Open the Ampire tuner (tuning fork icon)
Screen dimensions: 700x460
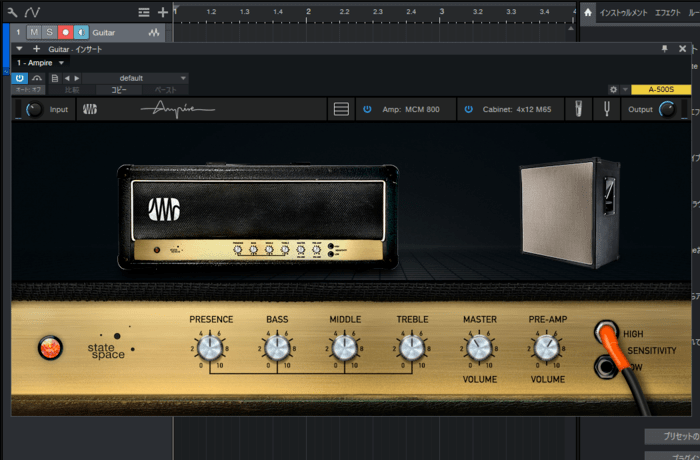click(605, 109)
